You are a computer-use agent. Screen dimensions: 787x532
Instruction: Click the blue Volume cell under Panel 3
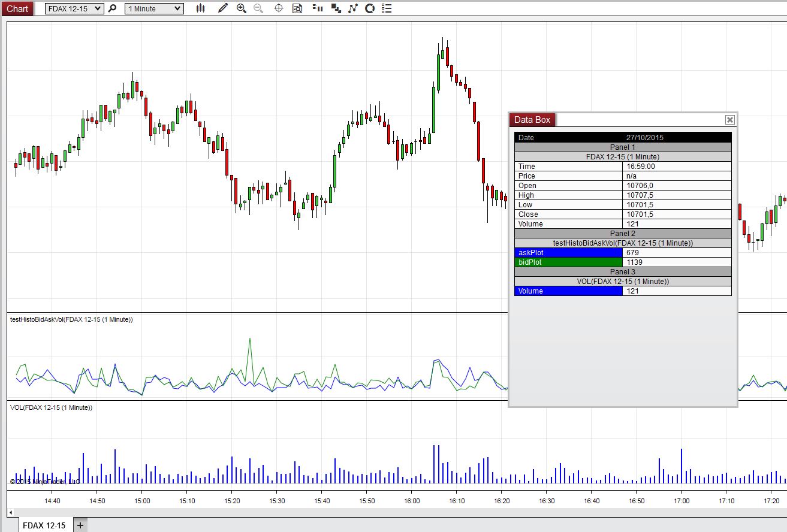[x=568, y=291]
